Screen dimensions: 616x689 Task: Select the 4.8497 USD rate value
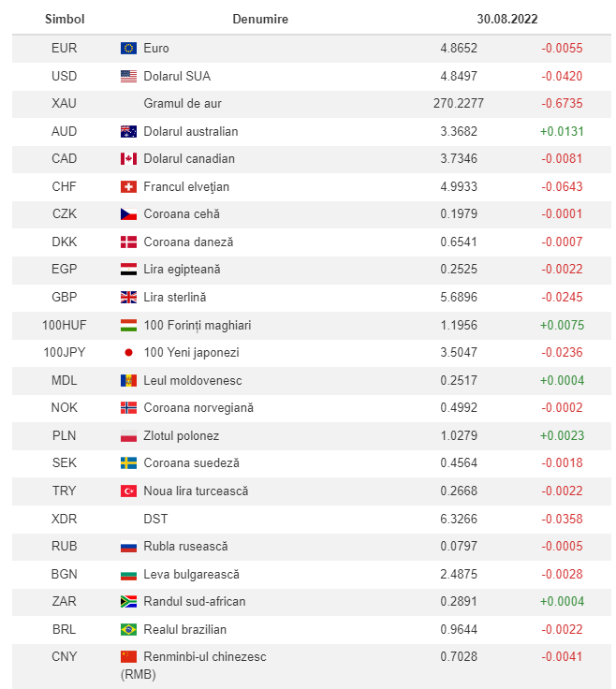click(459, 76)
